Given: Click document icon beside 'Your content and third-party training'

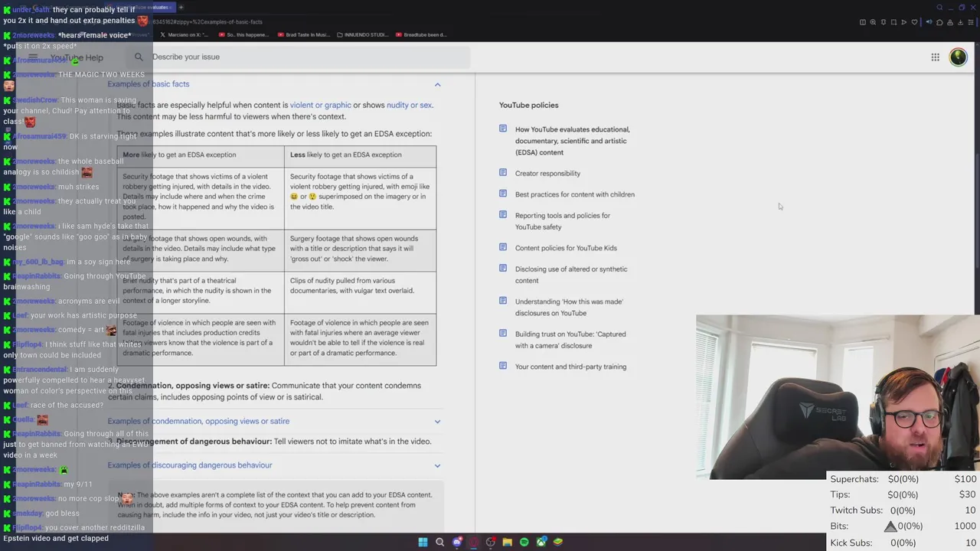Looking at the screenshot, I should point(503,366).
